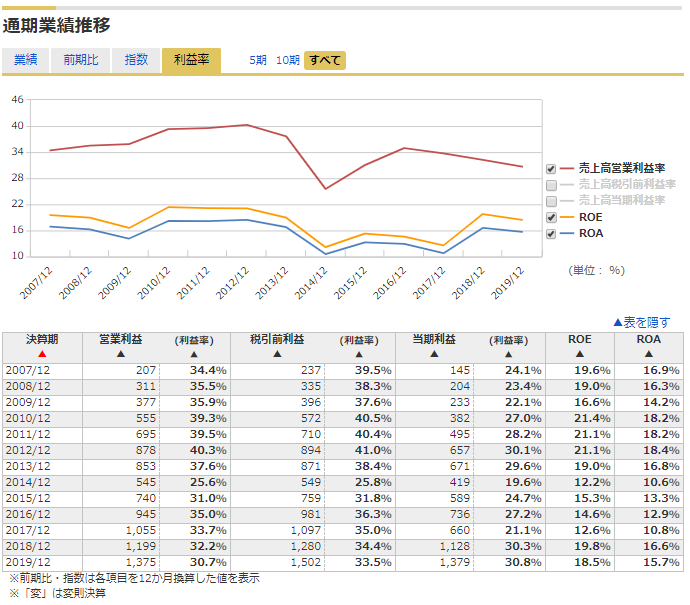Viewport: 690px width, 605px height.
Task: Sort by ROA column triangle
Action: click(x=649, y=354)
